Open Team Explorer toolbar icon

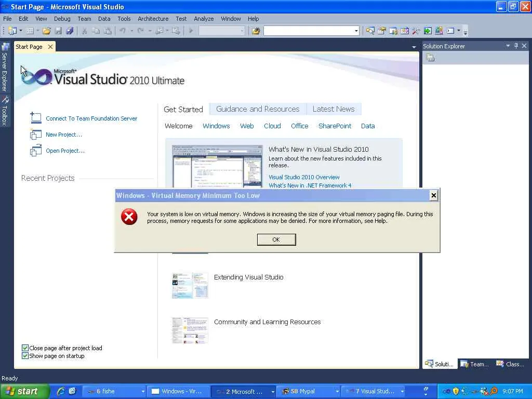coord(393,31)
